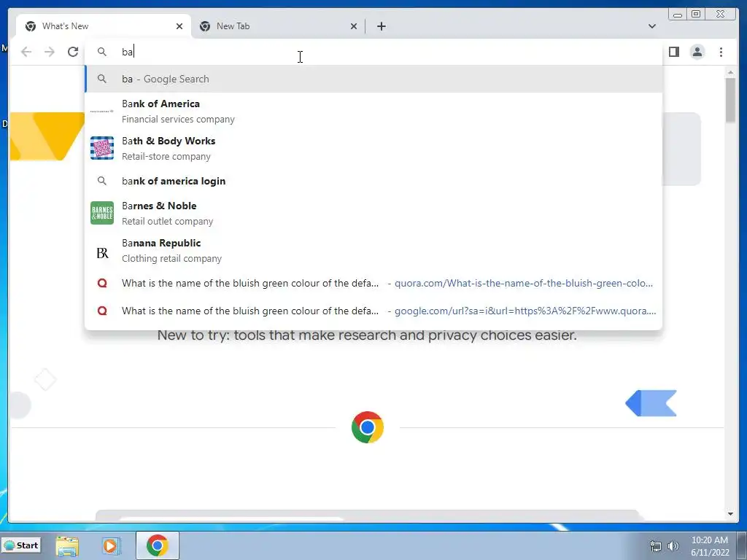The width and height of the screenshot is (747, 560).
Task: Open the google.com/url Quora redirect link
Action: (x=373, y=311)
